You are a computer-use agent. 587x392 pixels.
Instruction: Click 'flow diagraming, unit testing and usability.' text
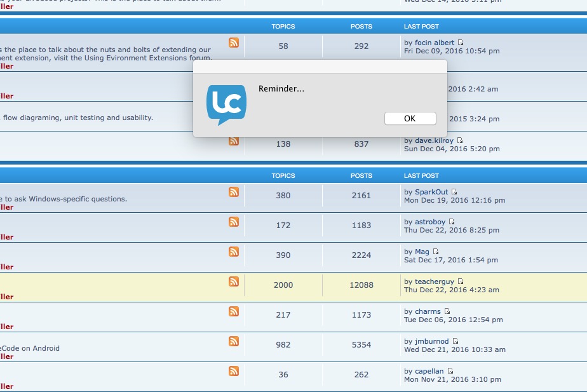pyautogui.click(x=78, y=118)
